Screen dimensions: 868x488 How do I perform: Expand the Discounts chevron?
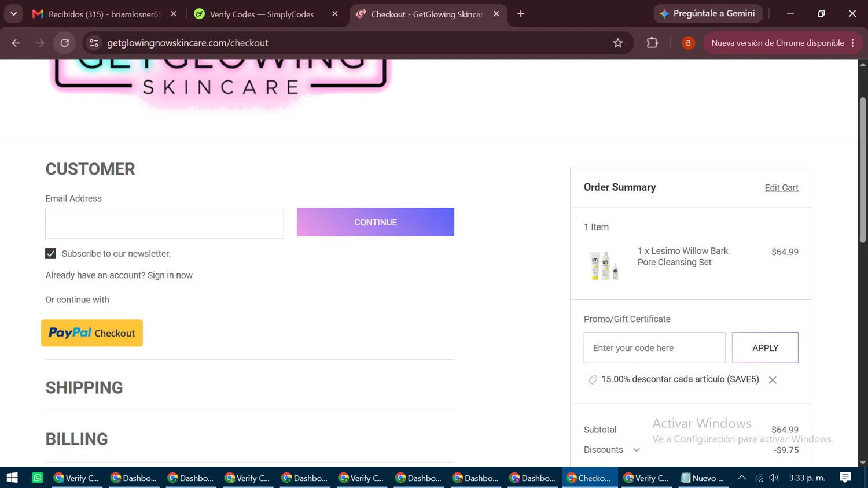coord(637,450)
